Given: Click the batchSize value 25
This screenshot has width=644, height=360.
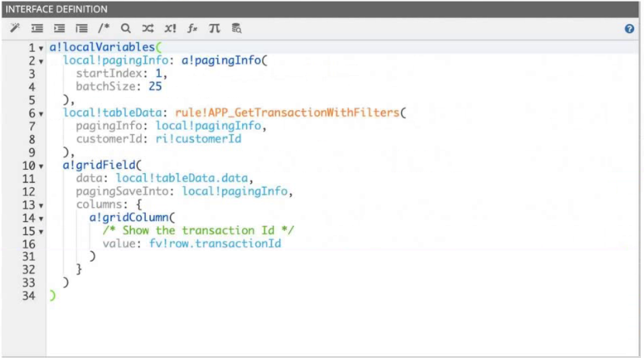Looking at the screenshot, I should click(154, 87).
